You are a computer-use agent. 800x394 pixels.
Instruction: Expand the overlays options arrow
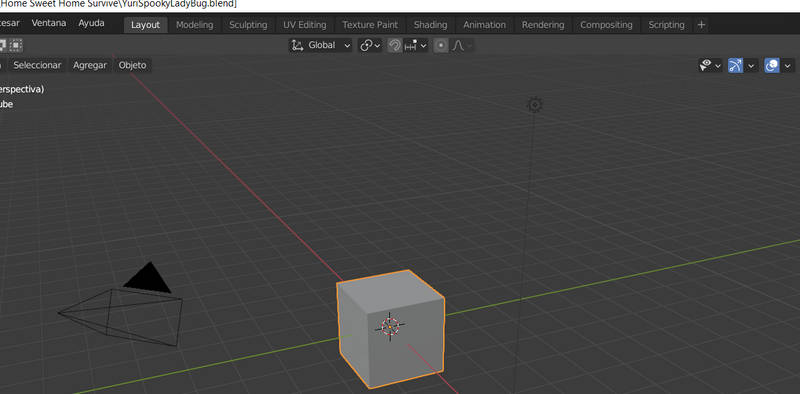pyautogui.click(x=787, y=66)
